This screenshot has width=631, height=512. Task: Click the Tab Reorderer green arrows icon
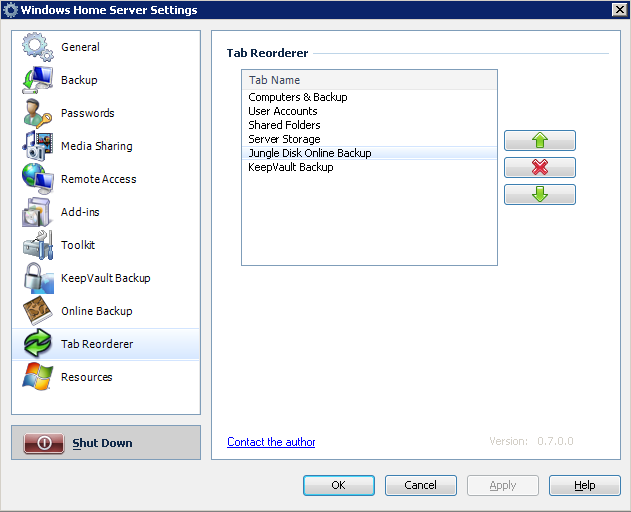point(37,344)
